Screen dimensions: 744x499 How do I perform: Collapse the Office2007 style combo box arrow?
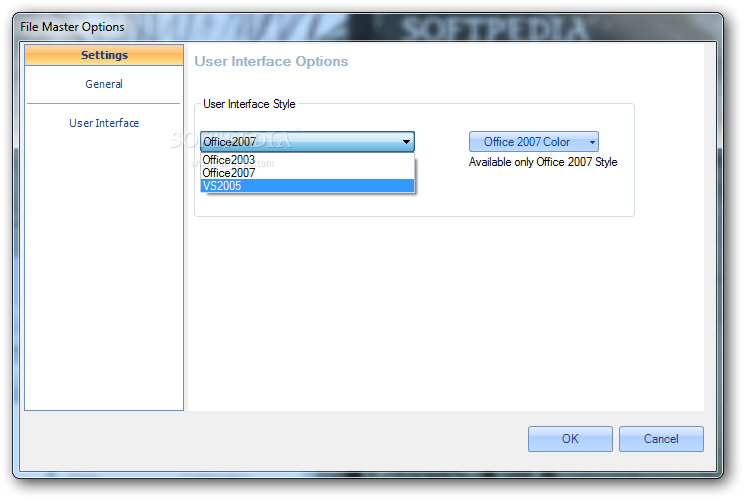tap(406, 142)
